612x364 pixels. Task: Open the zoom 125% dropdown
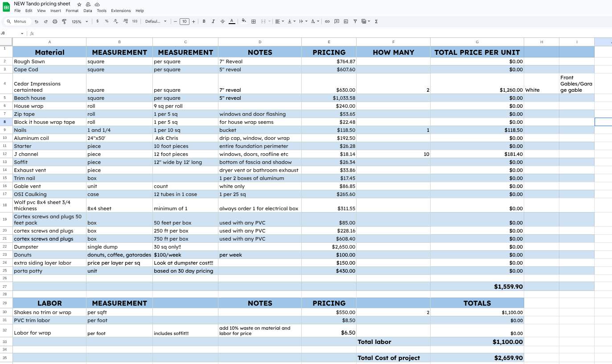pos(80,21)
